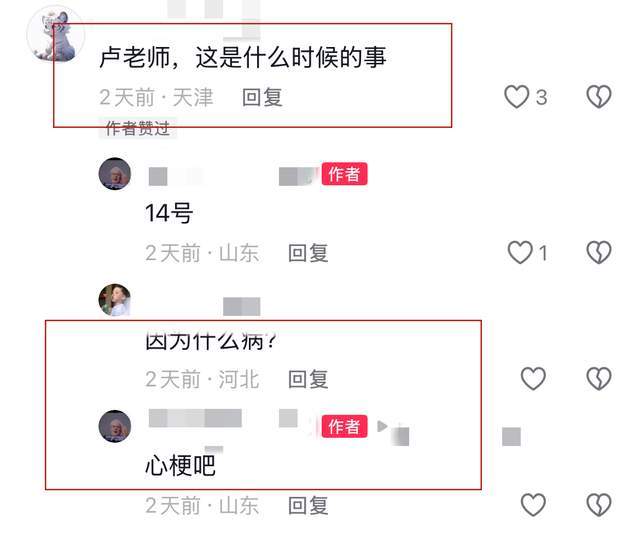The height and width of the screenshot is (534, 640).
Task: Dislike the 因为什么病 comment from 河北
Action: point(599,378)
